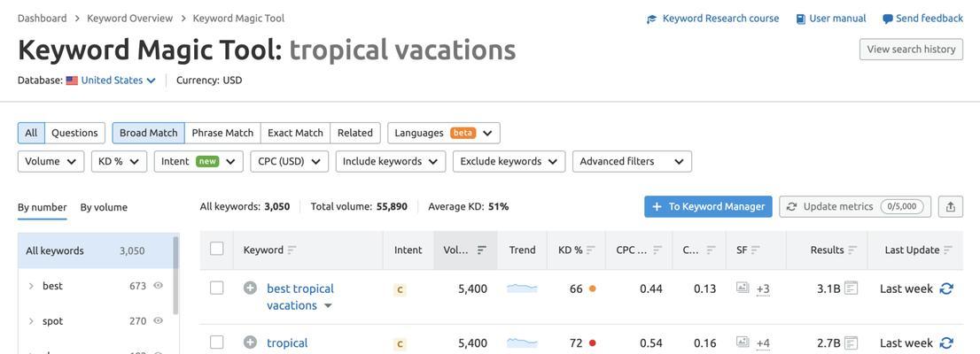Image resolution: width=980 pixels, height=354 pixels.
Task: Check the tropical row checkbox
Action: click(216, 342)
